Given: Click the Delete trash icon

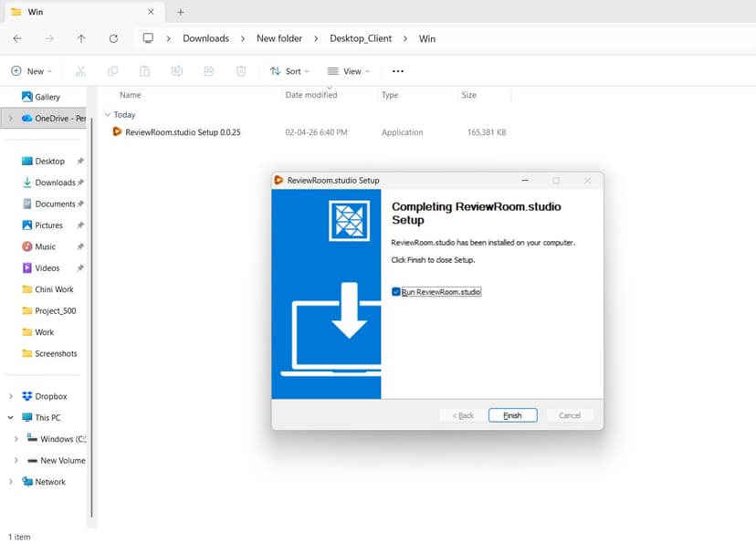Looking at the screenshot, I should (241, 71).
